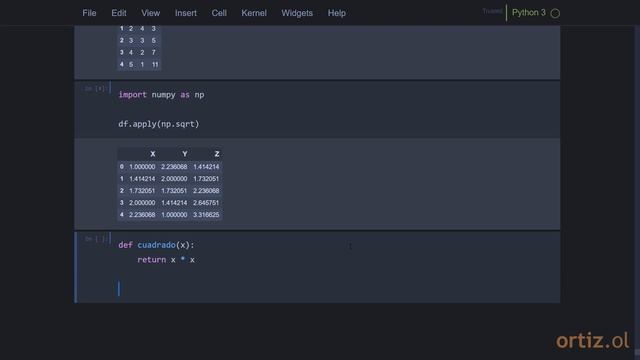Screen dimensions: 640x360
Task: Click the 2.000000 value in row 3
Action: (x=142, y=203)
